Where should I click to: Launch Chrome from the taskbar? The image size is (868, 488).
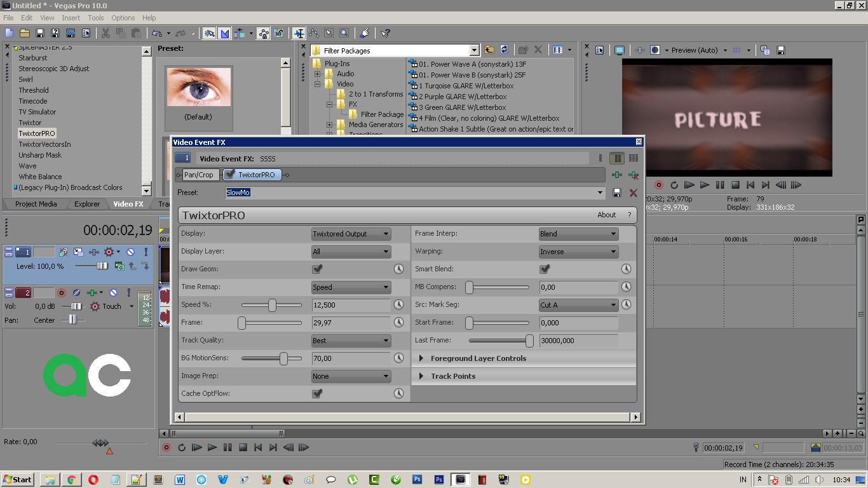[x=72, y=480]
